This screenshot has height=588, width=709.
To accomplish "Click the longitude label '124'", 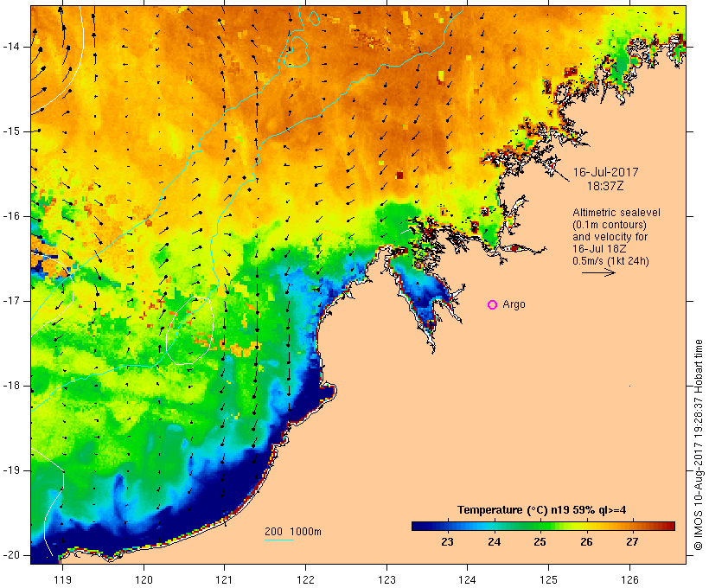I will pos(468,579).
